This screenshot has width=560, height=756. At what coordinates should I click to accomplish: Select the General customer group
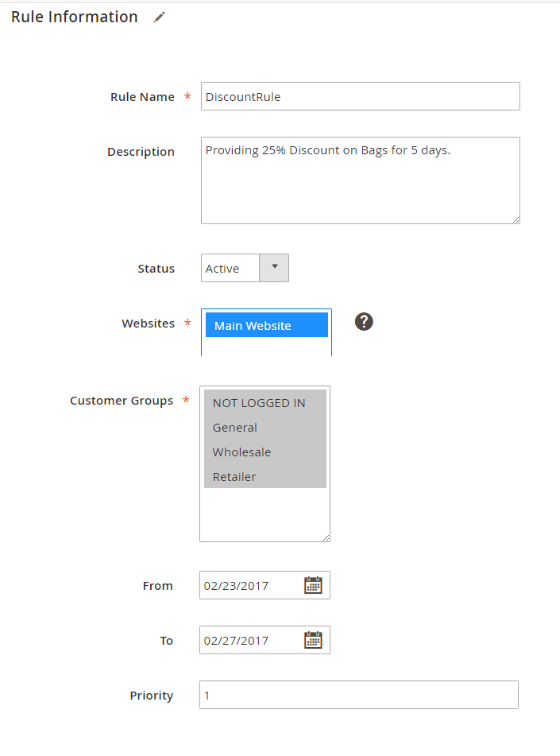pos(234,427)
